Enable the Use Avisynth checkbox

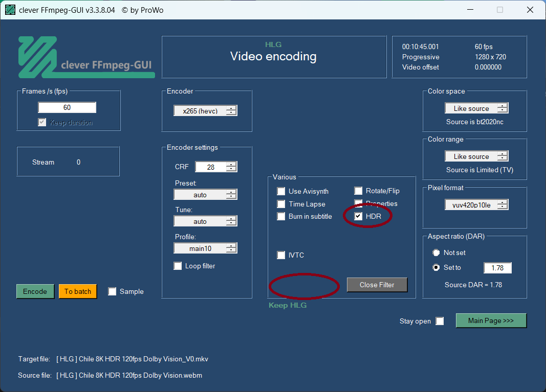coord(281,191)
